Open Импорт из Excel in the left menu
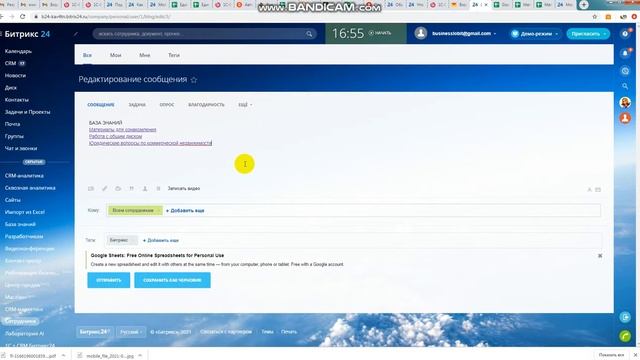 (x=24, y=212)
